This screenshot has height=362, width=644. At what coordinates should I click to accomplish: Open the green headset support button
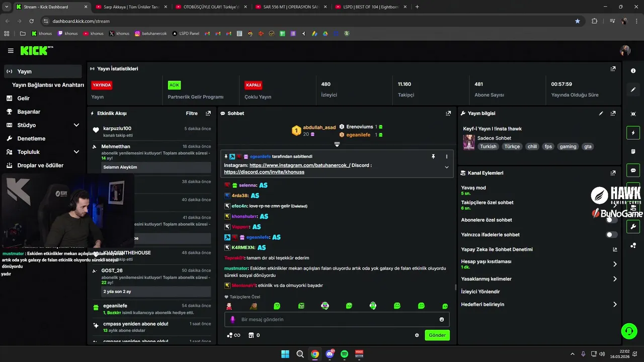(629, 331)
